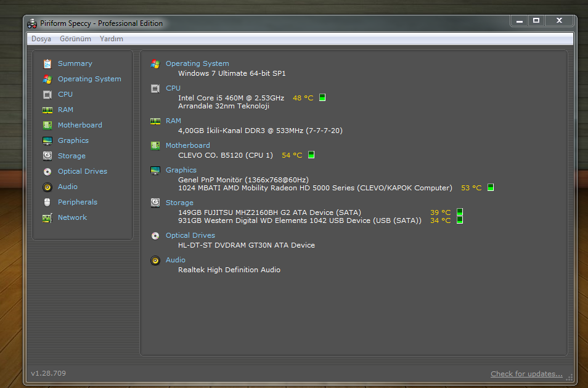Click the Motherboard icon in sidebar

47,125
